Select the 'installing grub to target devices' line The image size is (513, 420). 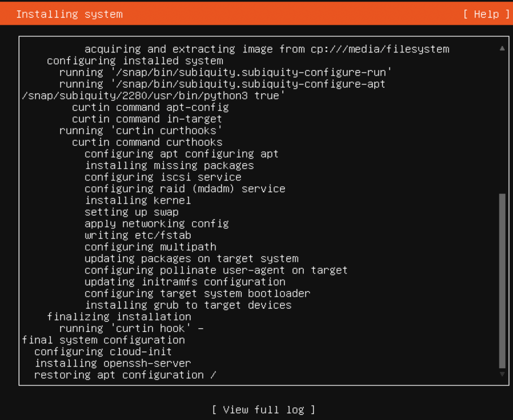click(188, 305)
